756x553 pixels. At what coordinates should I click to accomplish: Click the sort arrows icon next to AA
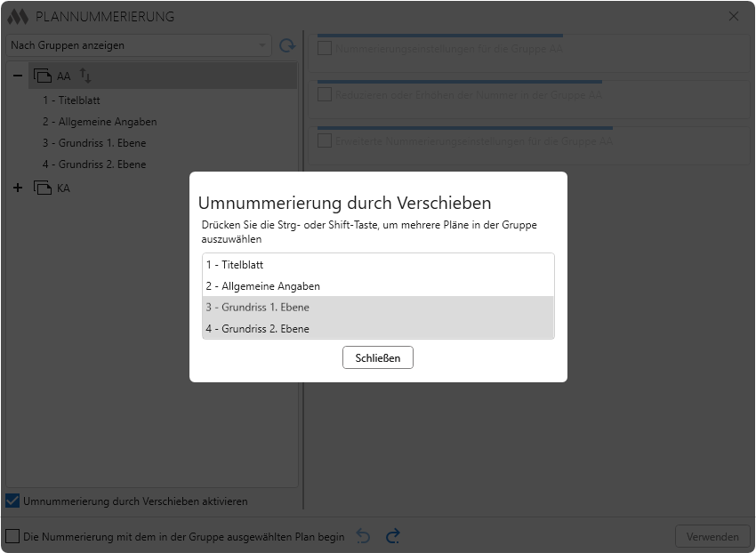[85, 76]
